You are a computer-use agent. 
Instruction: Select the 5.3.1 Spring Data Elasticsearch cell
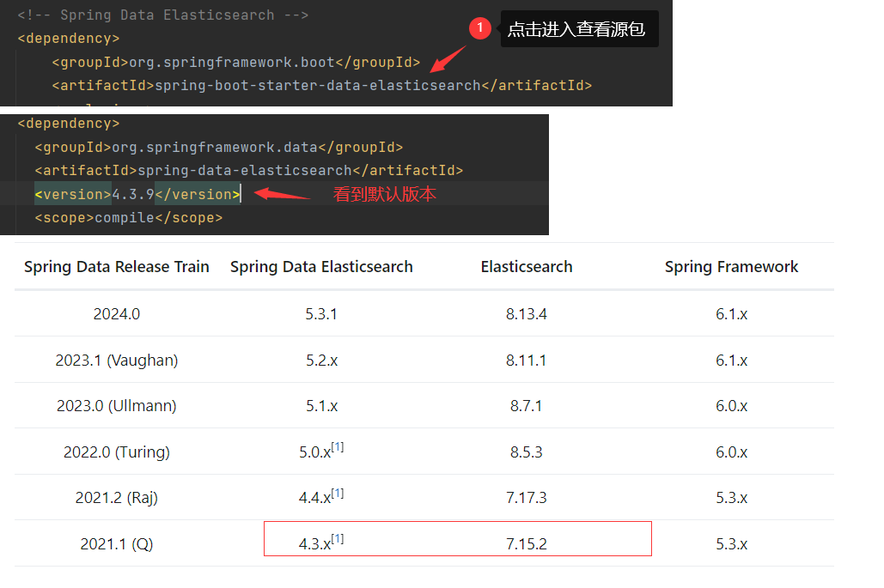321,313
